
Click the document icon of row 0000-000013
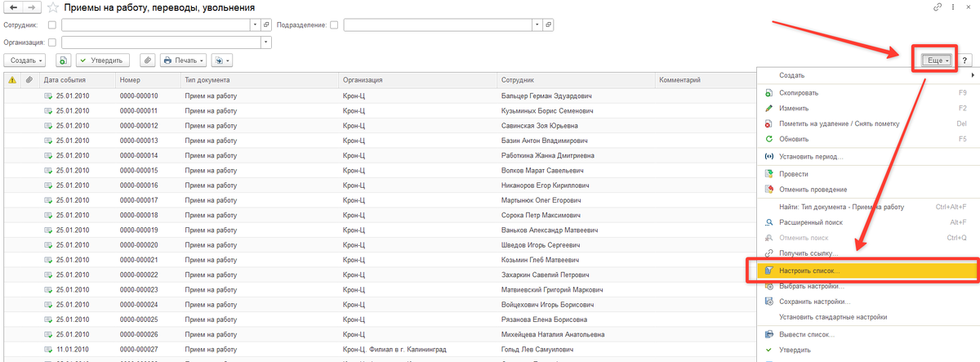(x=47, y=141)
